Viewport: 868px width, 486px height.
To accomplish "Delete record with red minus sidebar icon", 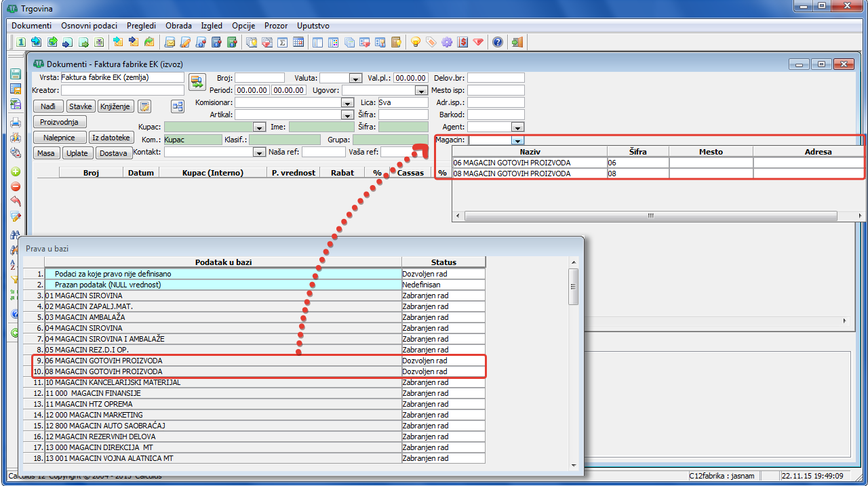I will point(15,186).
